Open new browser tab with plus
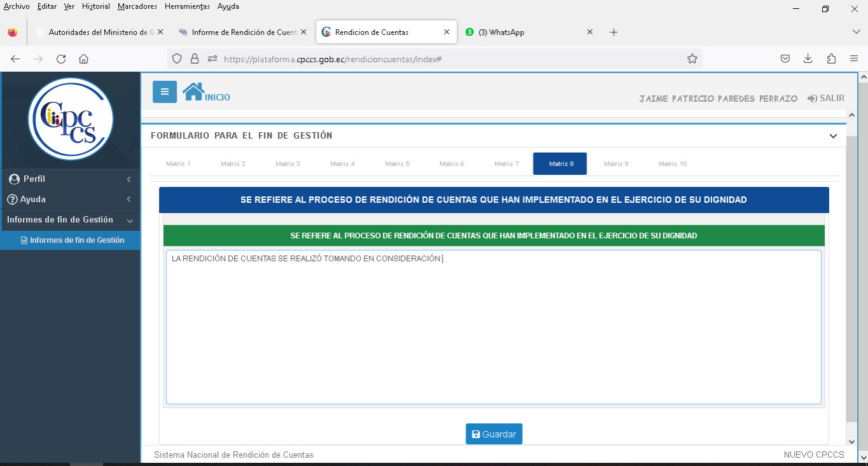 (614, 32)
